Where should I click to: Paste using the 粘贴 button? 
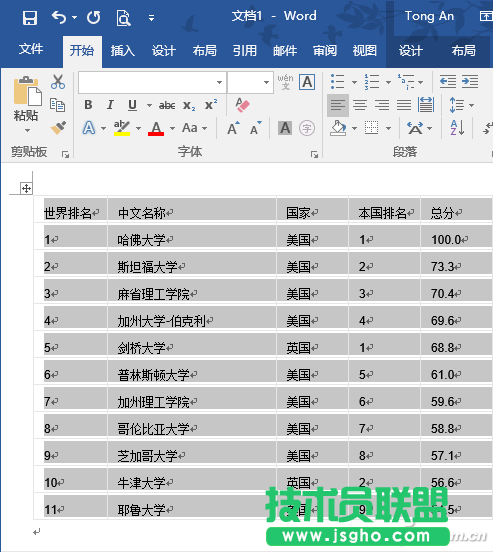tap(27, 98)
